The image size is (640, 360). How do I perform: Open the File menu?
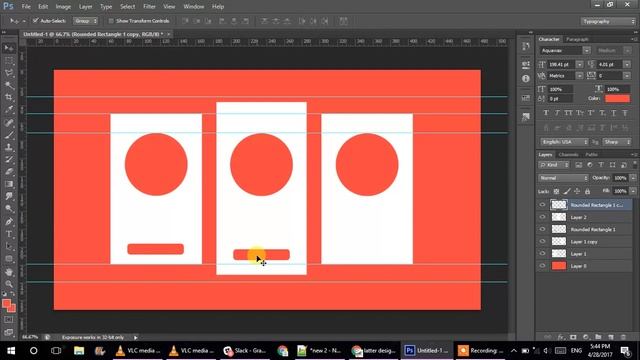click(x=26, y=7)
